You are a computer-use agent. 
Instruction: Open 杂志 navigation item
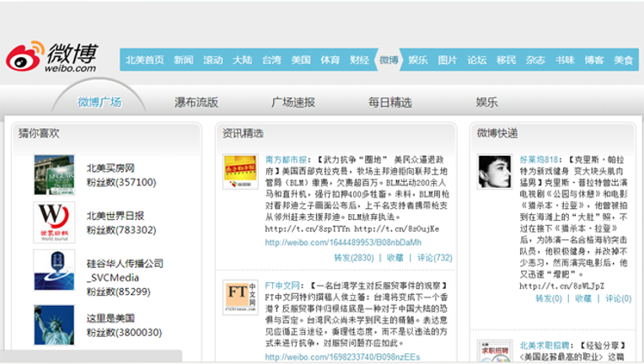pyautogui.click(x=535, y=60)
